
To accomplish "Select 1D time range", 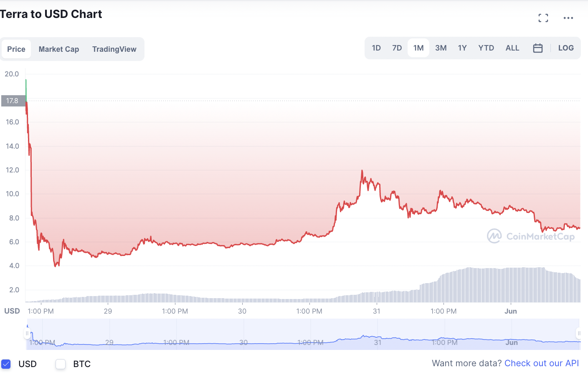I will 376,48.
